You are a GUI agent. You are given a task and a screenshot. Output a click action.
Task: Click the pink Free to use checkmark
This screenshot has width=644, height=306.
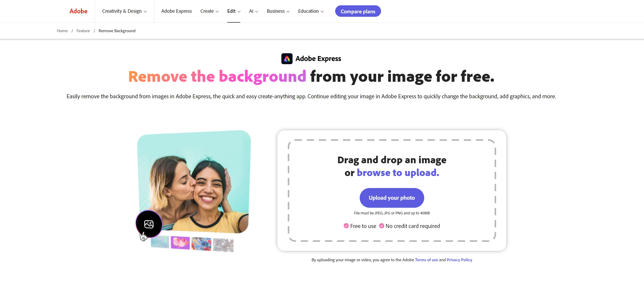click(346, 226)
